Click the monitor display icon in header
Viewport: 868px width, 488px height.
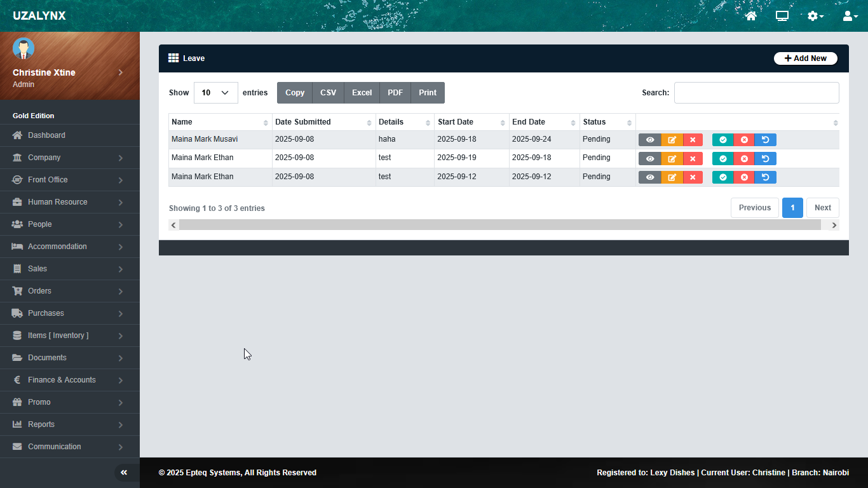[x=782, y=16]
